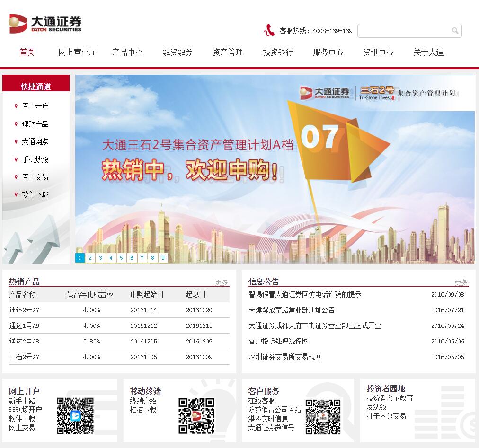This screenshot has height=448, width=479.
Task: Open the 关于大通 menu item
Action: coord(428,52)
